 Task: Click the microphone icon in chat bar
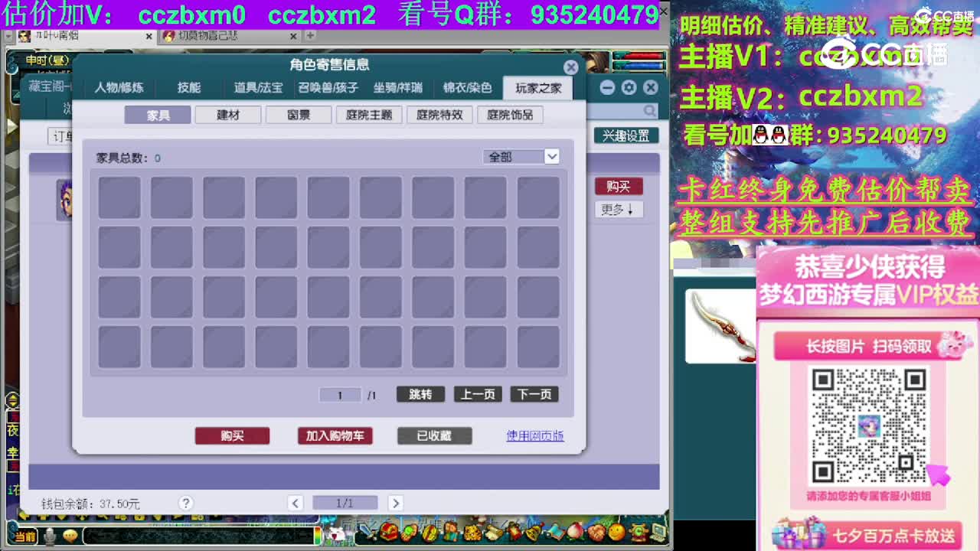[50, 536]
